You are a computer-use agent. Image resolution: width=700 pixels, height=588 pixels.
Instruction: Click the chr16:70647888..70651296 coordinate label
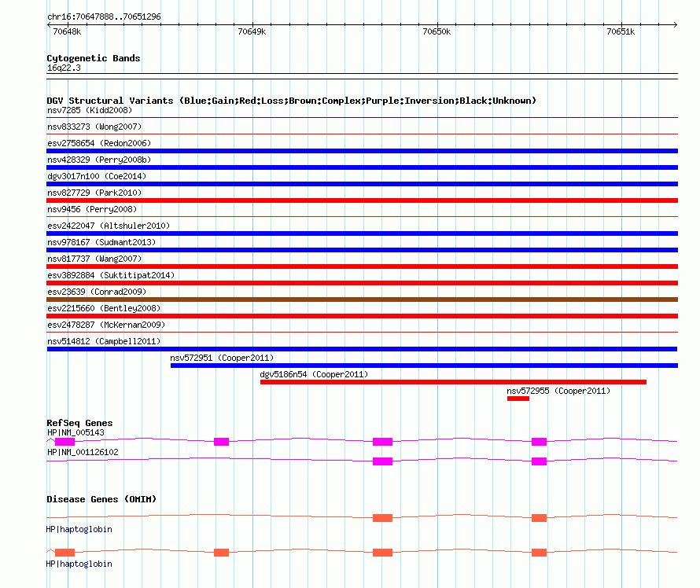(104, 17)
